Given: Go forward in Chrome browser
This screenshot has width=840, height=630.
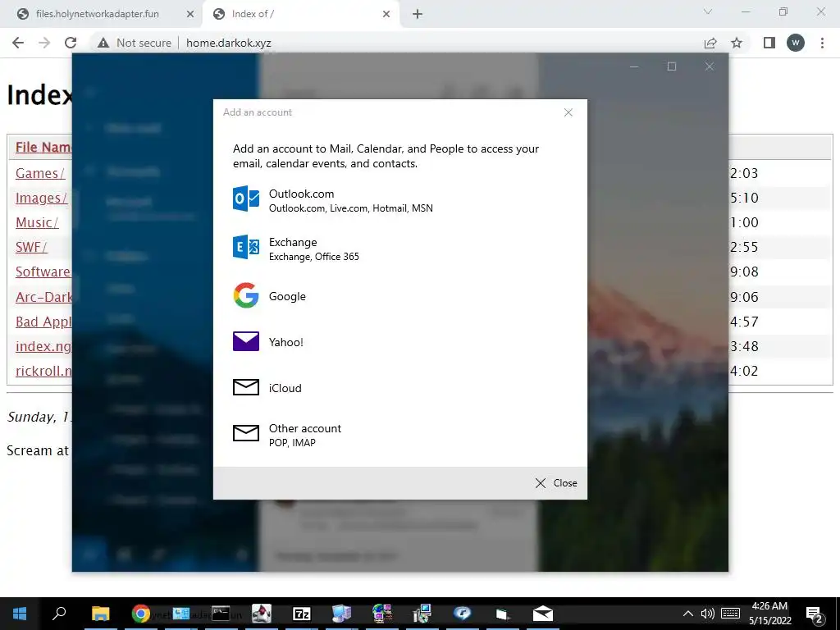Looking at the screenshot, I should 44,43.
